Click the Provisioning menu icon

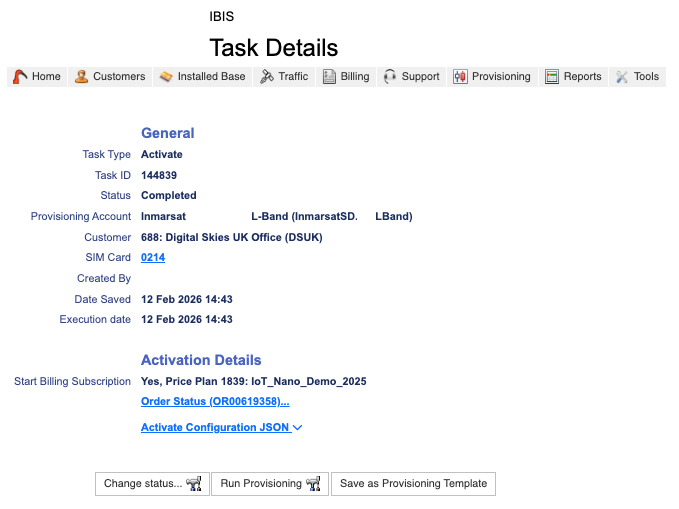[460, 77]
